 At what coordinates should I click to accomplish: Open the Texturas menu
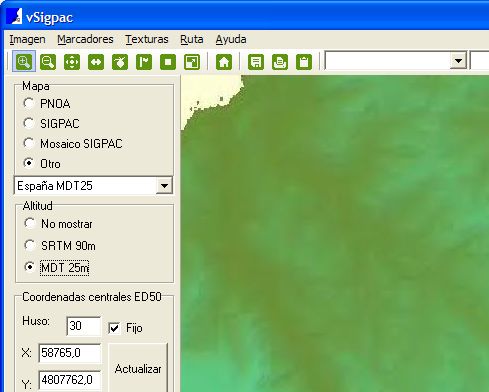point(147,39)
